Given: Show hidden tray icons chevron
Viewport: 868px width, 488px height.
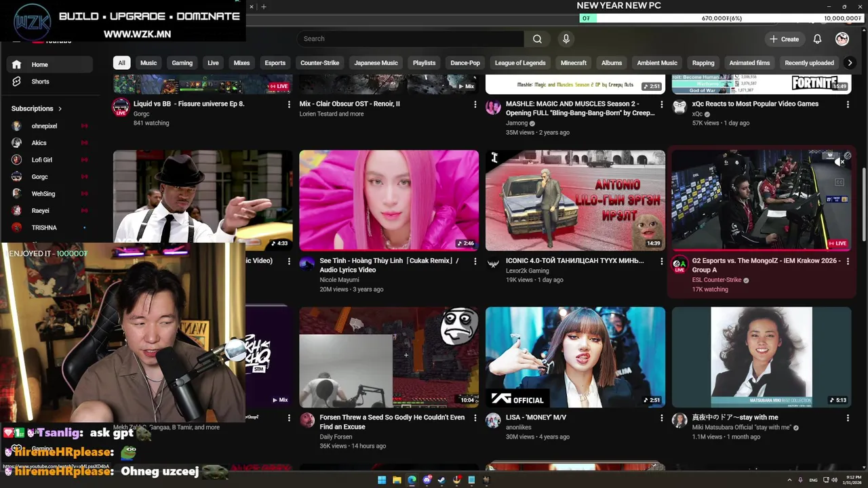Looking at the screenshot, I should tap(789, 480).
